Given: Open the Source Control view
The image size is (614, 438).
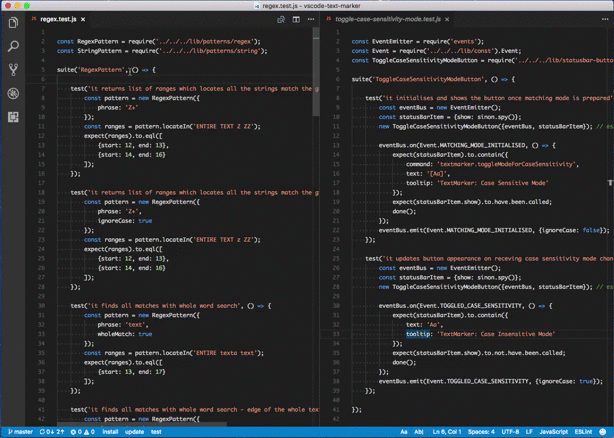Looking at the screenshot, I should click(13, 70).
